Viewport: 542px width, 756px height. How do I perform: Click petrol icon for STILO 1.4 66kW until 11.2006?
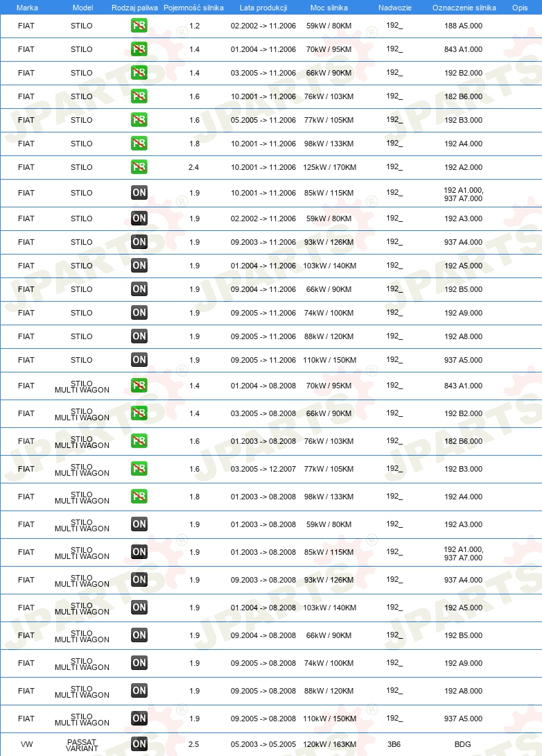point(139,73)
